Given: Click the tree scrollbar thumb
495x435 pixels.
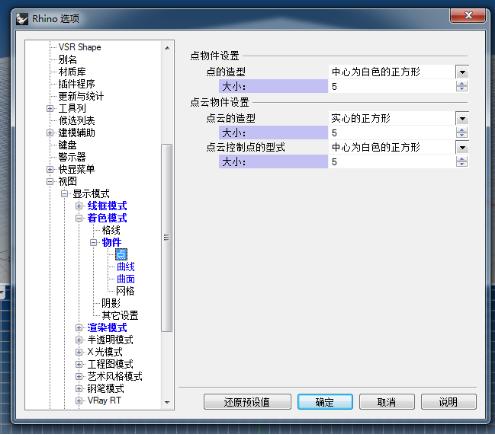Looking at the screenshot, I should (167, 238).
